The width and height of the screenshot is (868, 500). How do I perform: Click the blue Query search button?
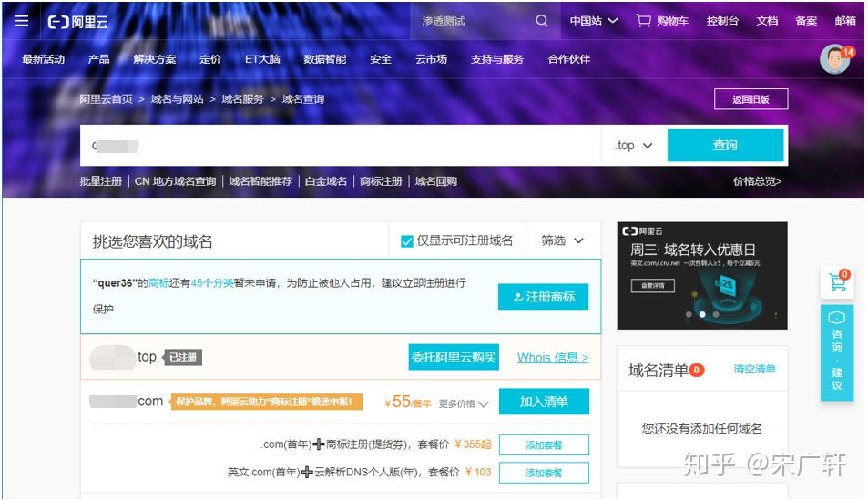coord(725,146)
